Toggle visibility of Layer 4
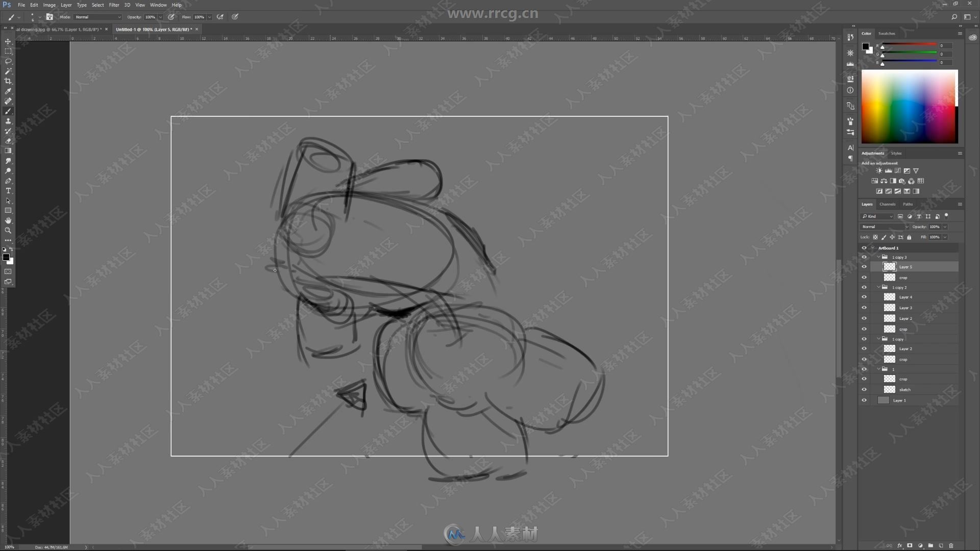This screenshot has width=980, height=551. [x=864, y=297]
